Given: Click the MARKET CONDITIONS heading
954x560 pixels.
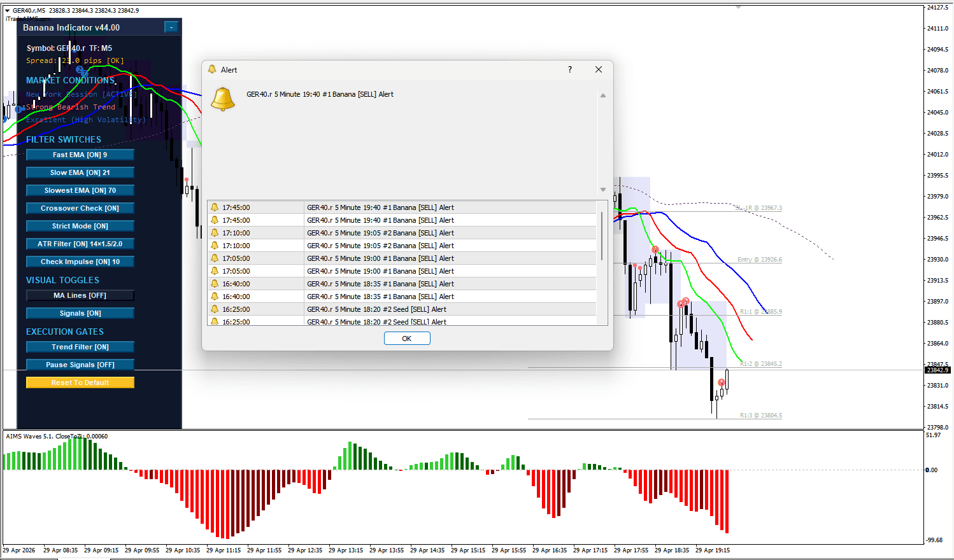Looking at the screenshot, I should 70,80.
